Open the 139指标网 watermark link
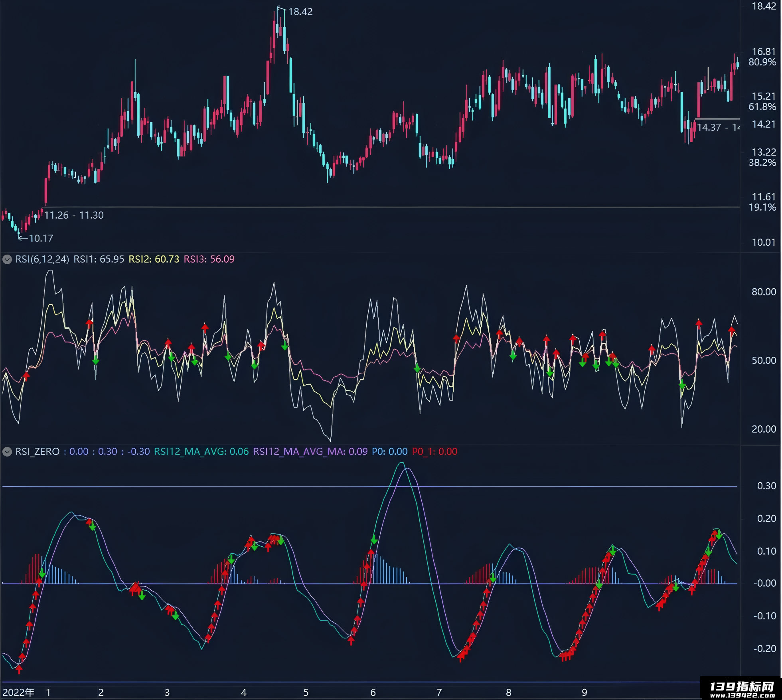The image size is (782, 700). click(x=741, y=688)
